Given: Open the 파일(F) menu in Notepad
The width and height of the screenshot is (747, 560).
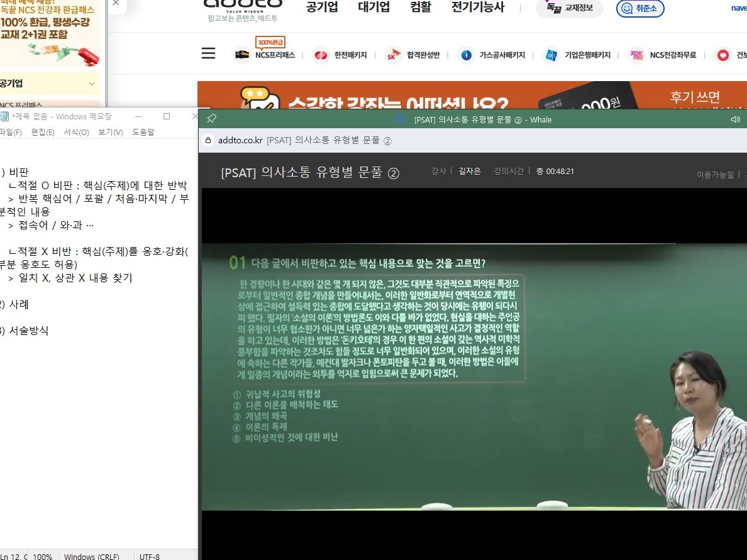Looking at the screenshot, I should 11,132.
